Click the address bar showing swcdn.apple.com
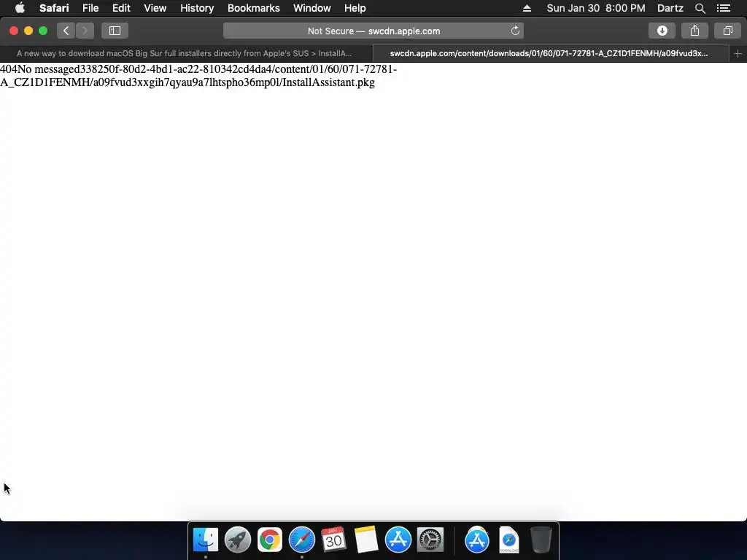 click(x=373, y=31)
